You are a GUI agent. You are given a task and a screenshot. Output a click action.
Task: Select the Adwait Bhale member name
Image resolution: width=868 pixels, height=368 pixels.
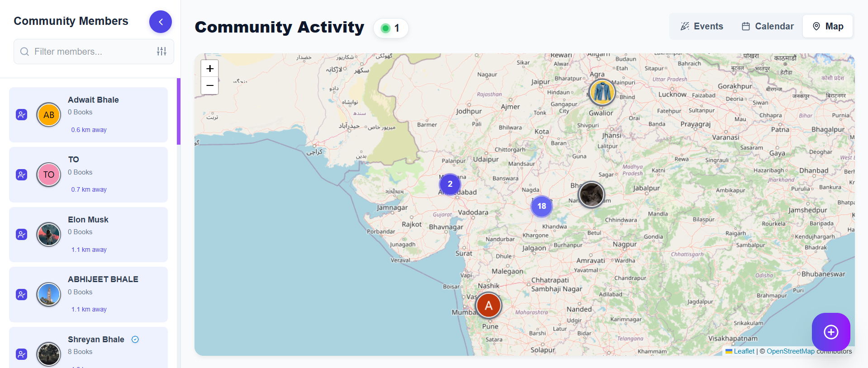(93, 100)
